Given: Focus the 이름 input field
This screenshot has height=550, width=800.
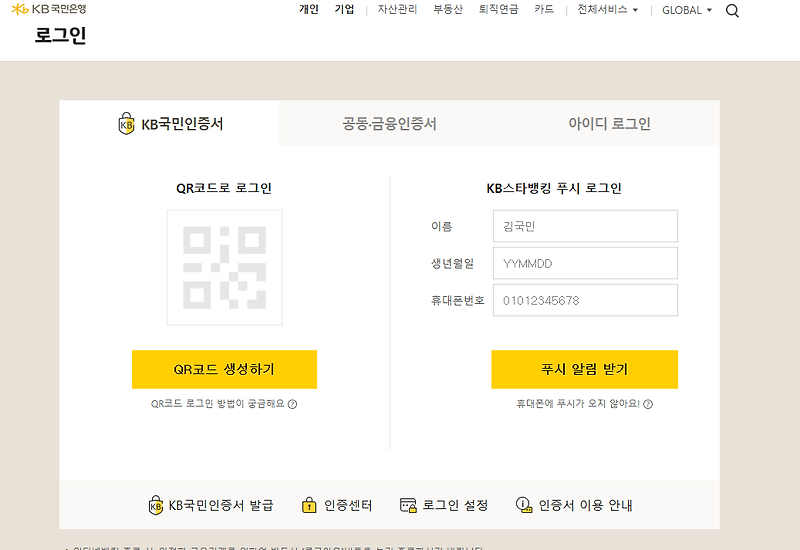Looking at the screenshot, I should pos(585,226).
